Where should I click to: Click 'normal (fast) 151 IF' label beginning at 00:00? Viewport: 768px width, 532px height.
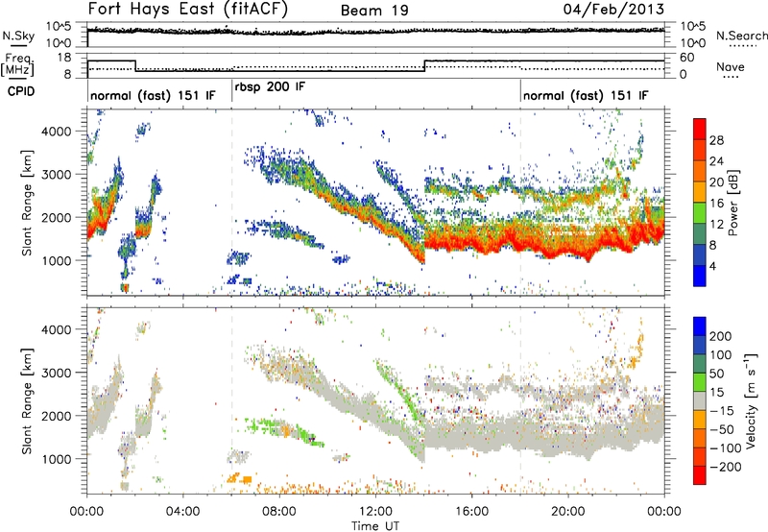tap(153, 95)
